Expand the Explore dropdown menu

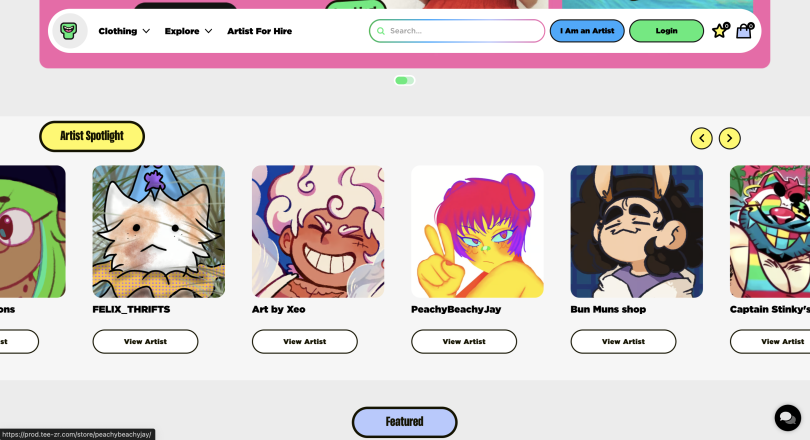pyautogui.click(x=189, y=31)
